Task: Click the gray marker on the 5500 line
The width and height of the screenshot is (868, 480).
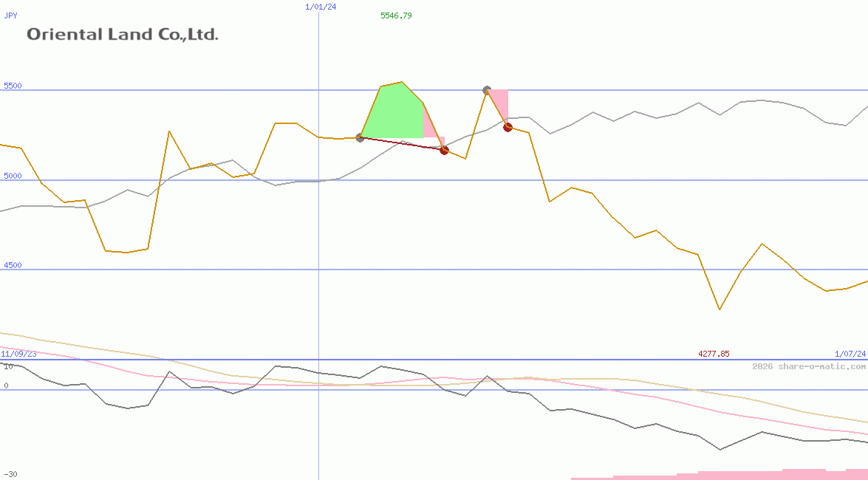Action: pyautogui.click(x=487, y=89)
